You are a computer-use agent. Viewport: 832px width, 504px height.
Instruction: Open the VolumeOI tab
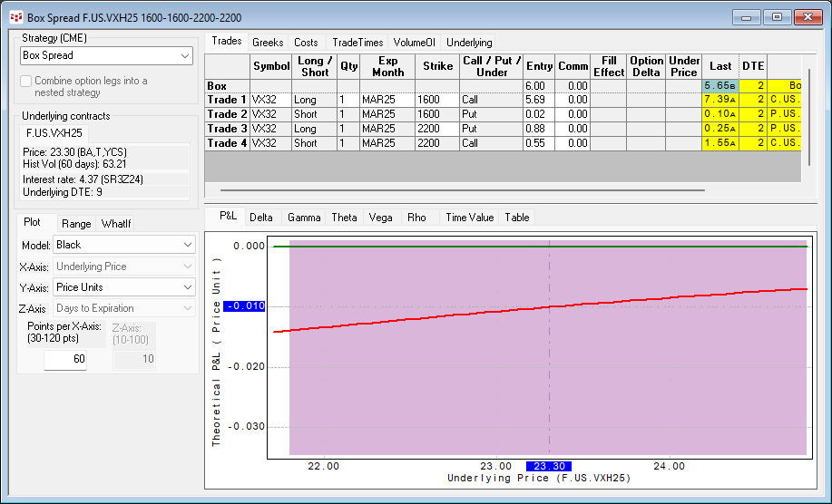[414, 43]
